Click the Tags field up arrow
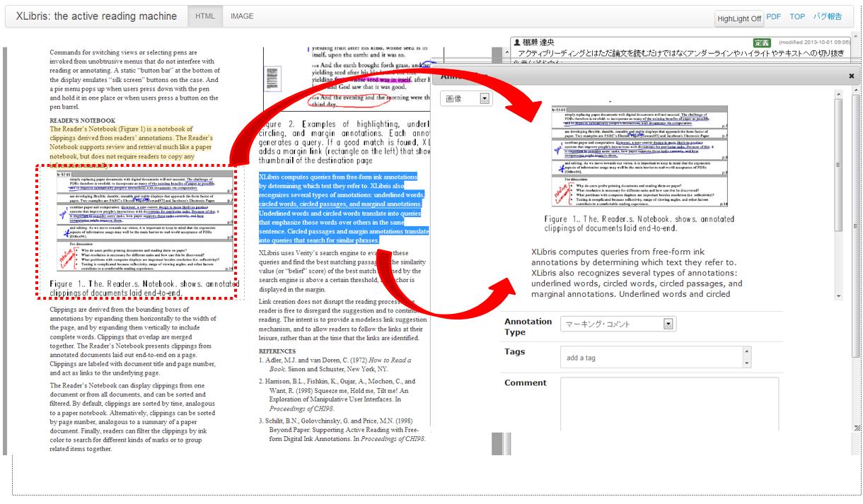This screenshot has width=863, height=504. (747, 352)
